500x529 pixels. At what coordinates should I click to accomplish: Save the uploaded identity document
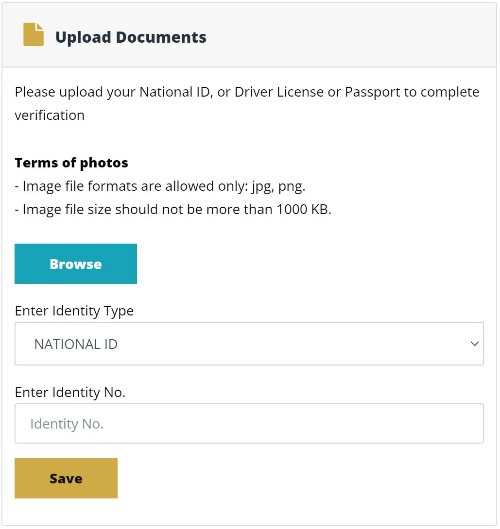click(x=66, y=479)
